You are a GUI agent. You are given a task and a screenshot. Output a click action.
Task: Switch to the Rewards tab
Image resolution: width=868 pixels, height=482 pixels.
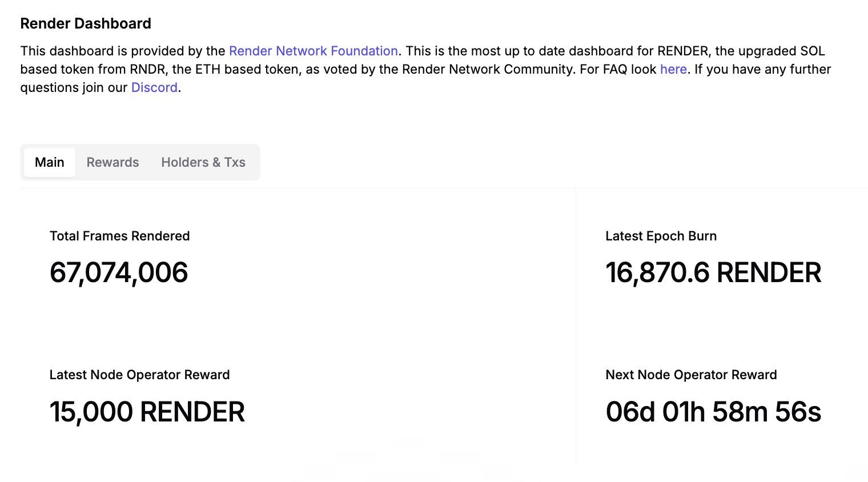(112, 162)
